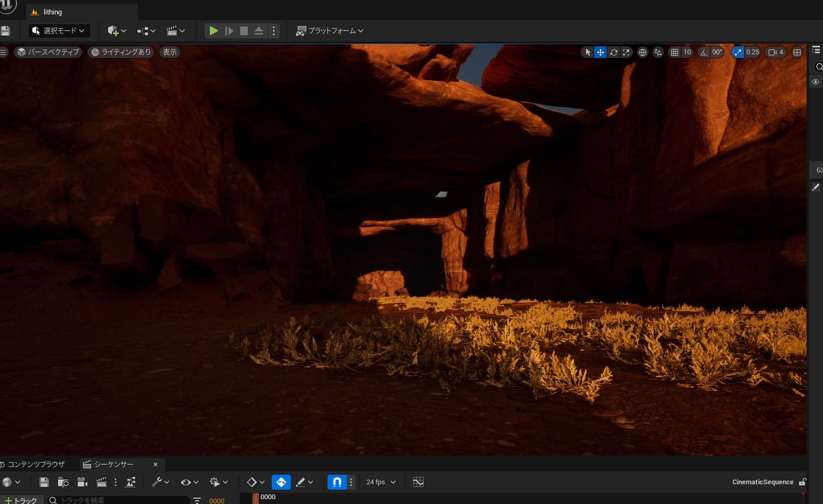This screenshot has height=504, width=823.
Task: Switch to the コンテンツブラウザ tab
Action: pos(36,465)
